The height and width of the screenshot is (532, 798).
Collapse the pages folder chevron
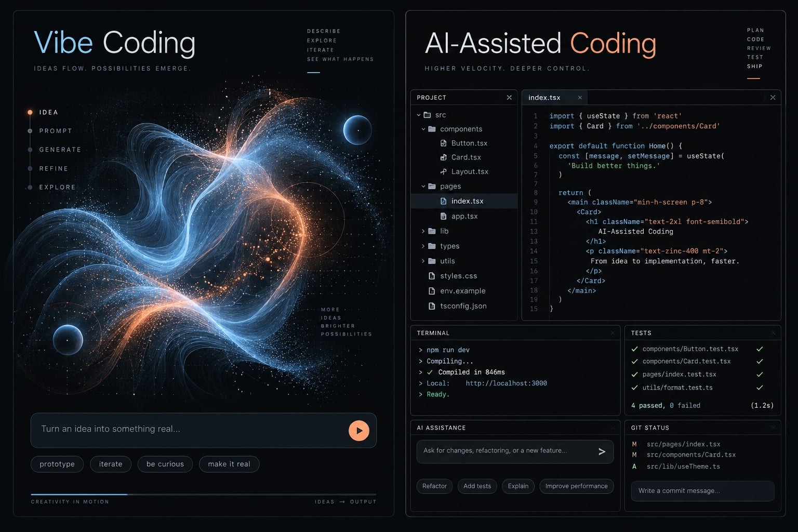pos(423,186)
